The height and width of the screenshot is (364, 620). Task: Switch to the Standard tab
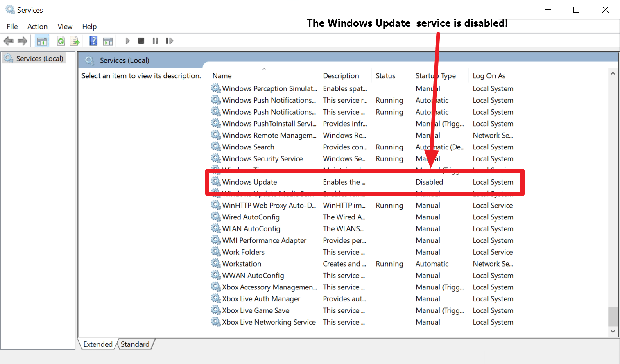[135, 344]
